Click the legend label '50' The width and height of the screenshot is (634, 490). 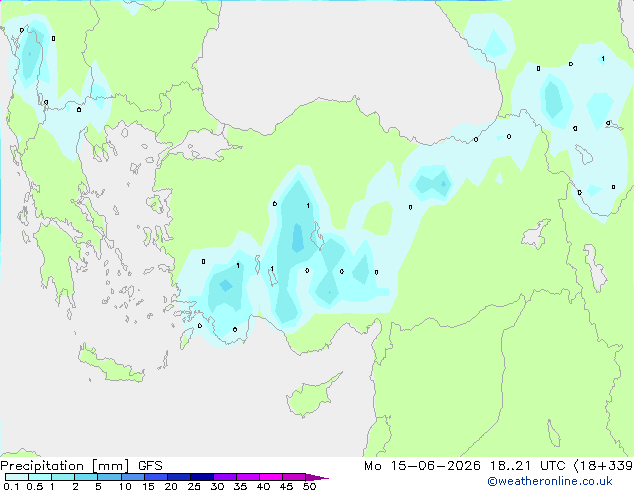point(310,486)
